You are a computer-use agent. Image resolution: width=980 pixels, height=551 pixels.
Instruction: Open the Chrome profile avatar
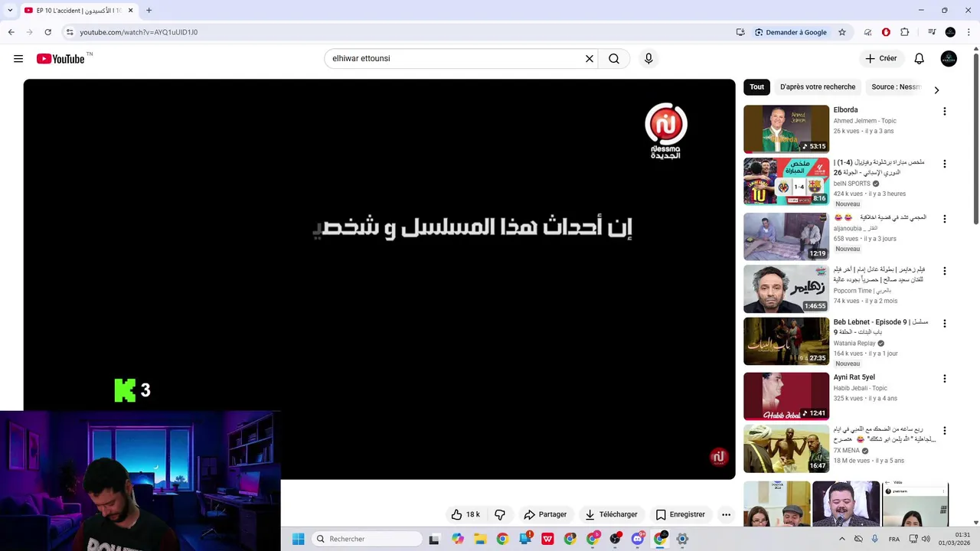pos(950,32)
